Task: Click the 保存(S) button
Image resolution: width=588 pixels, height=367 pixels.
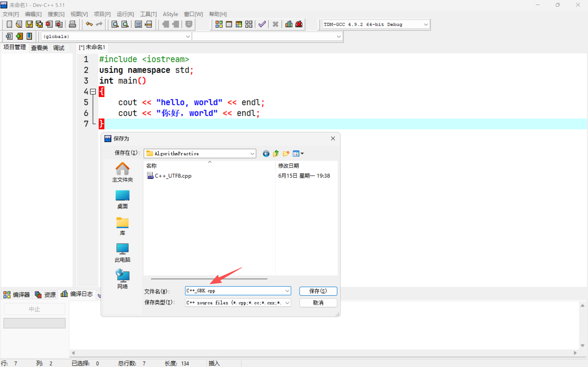Action: (x=318, y=291)
